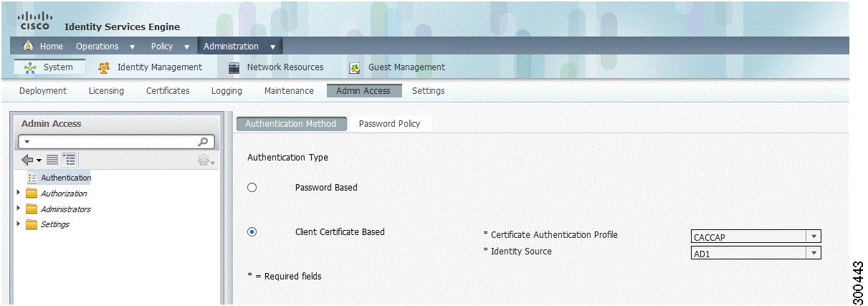This screenshot has height=306, width=868.
Task: Expand the Settings tree node
Action: (19, 224)
